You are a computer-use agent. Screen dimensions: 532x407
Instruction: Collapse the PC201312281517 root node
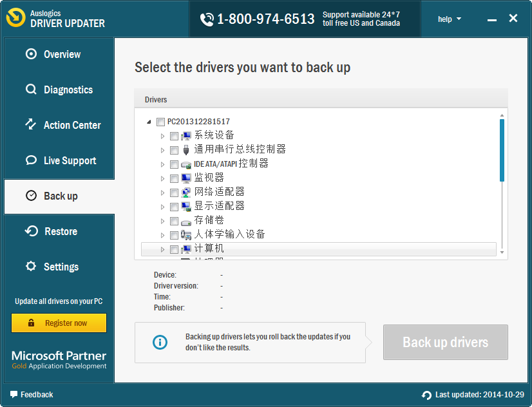(x=149, y=122)
